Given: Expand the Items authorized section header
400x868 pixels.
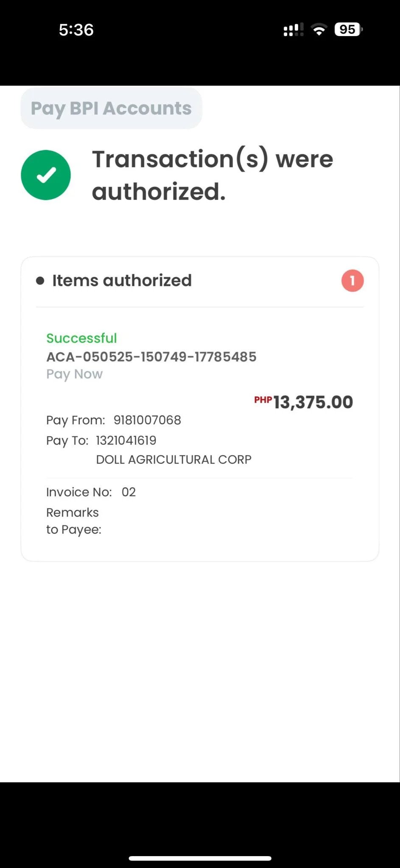Looking at the screenshot, I should [122, 281].
